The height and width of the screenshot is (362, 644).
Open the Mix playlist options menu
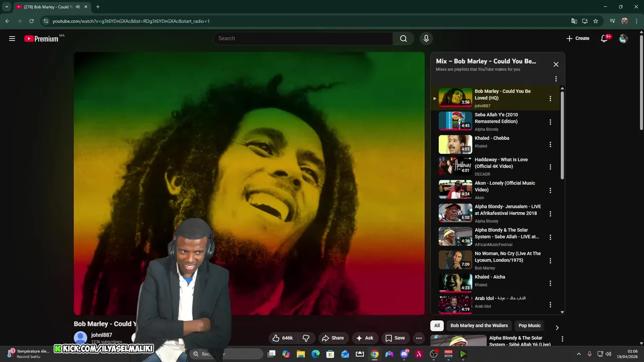coord(556,79)
